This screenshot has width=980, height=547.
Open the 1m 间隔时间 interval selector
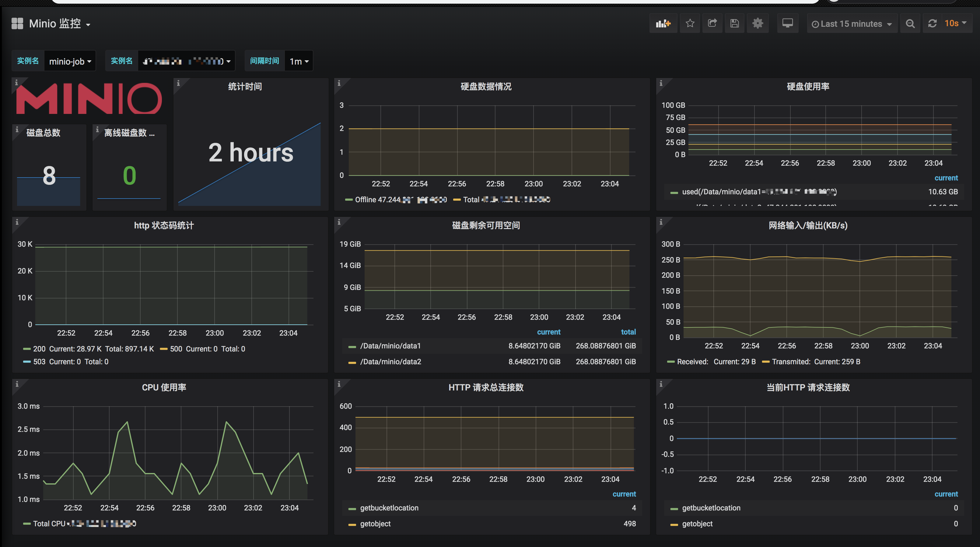(x=299, y=61)
